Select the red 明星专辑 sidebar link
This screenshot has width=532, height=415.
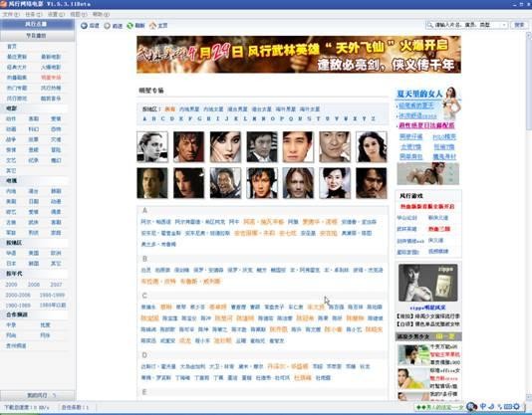point(51,78)
